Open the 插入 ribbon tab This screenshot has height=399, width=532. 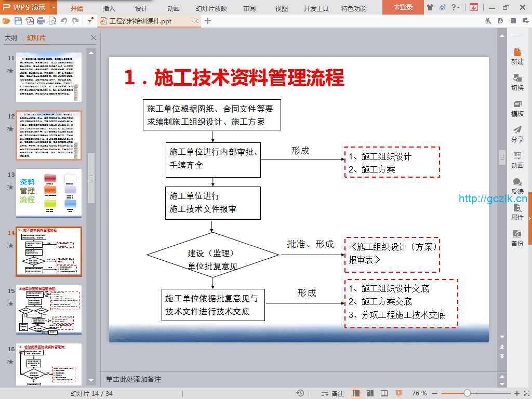[109, 8]
